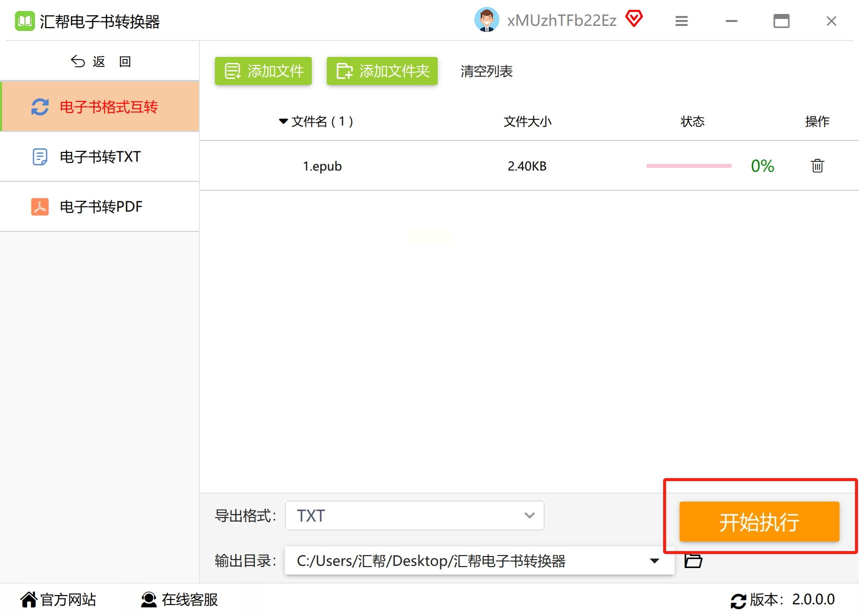Click the pink progress bar of 1.epub

pos(689,165)
